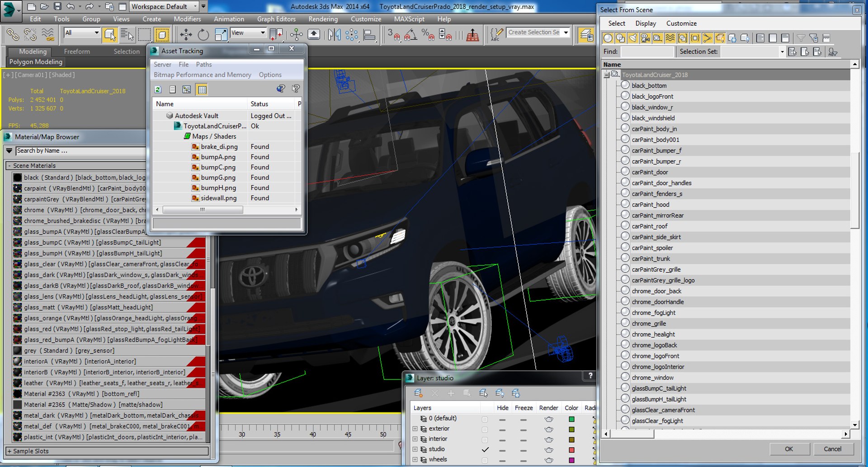Open Bitmap Performance and Memory menu
The width and height of the screenshot is (868, 467).
click(x=202, y=75)
